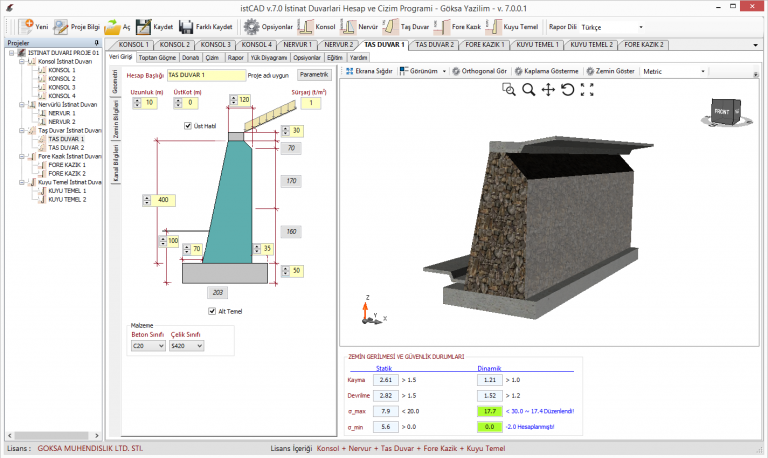Click projects panel horizontal scrollbar

[53, 435]
